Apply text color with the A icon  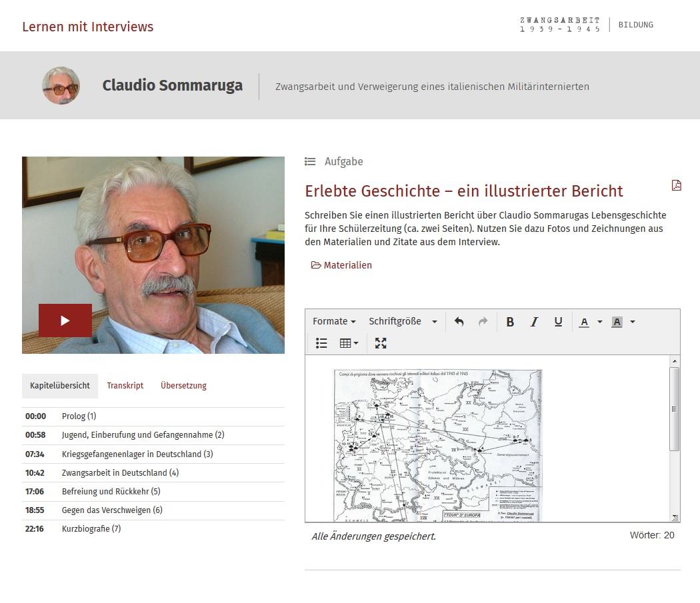(x=584, y=322)
